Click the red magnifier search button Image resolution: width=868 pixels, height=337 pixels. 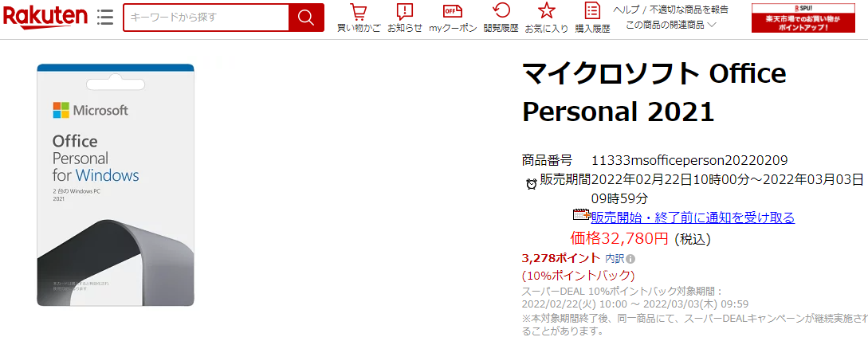306,18
